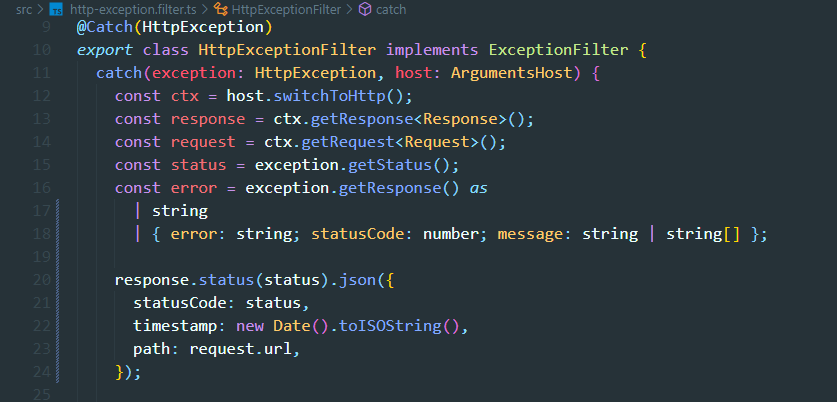Expand breadcrumb chevron after HttpExceptionFilter
The height and width of the screenshot is (402, 837).
click(350, 10)
